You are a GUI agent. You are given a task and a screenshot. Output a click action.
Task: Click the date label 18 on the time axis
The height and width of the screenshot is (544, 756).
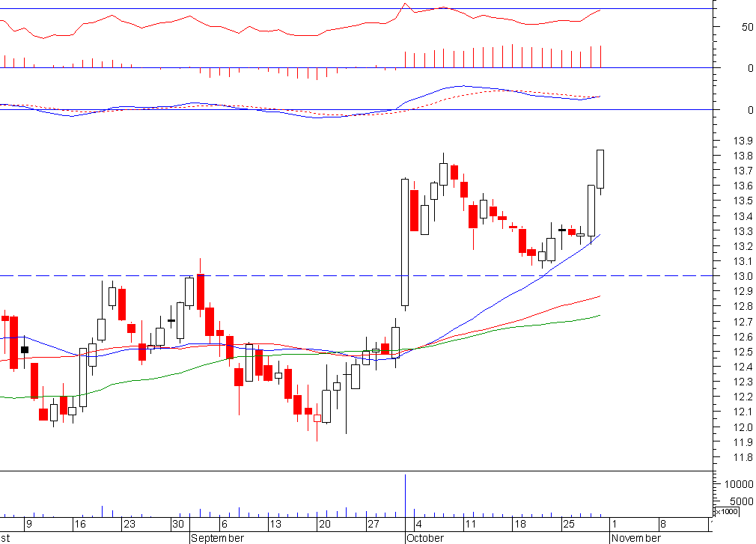[x=519, y=524]
